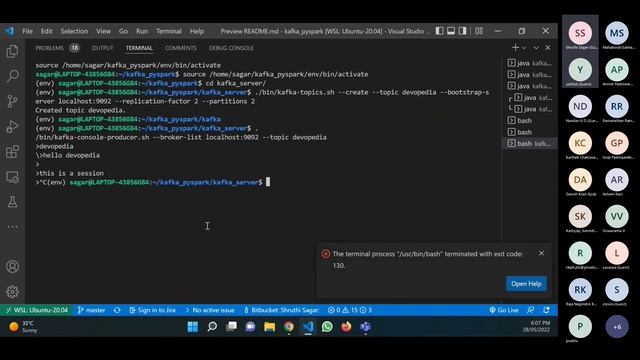Open the File menu

27,31
